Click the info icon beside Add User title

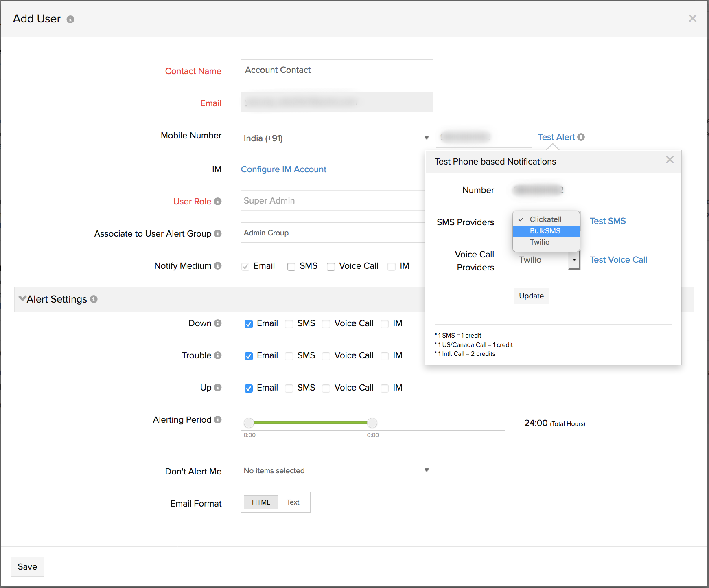click(70, 19)
